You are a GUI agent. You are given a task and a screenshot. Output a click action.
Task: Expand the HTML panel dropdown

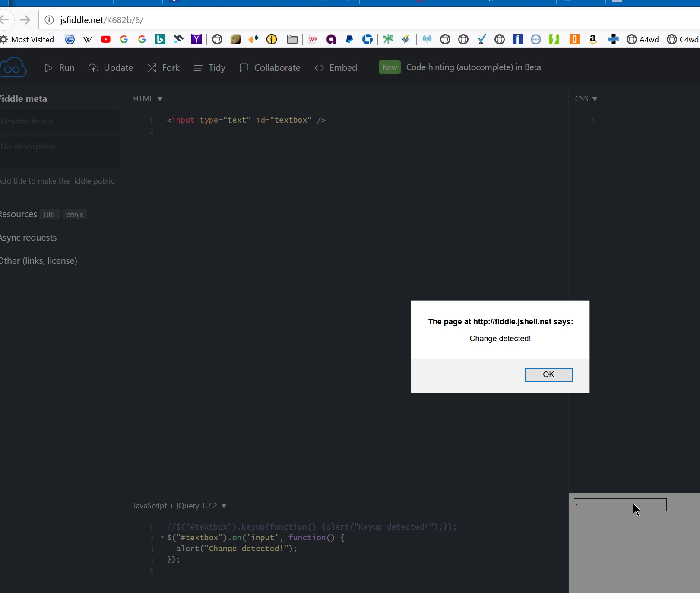click(x=148, y=99)
